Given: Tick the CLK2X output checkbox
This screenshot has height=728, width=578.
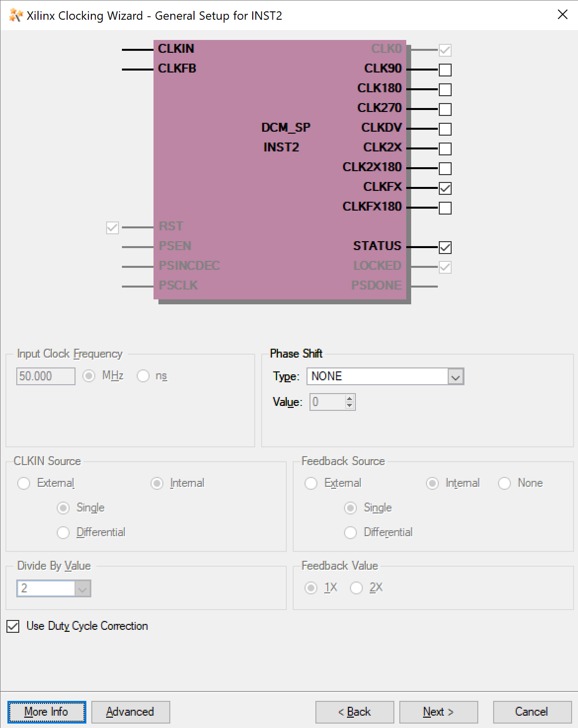Looking at the screenshot, I should 445,149.
